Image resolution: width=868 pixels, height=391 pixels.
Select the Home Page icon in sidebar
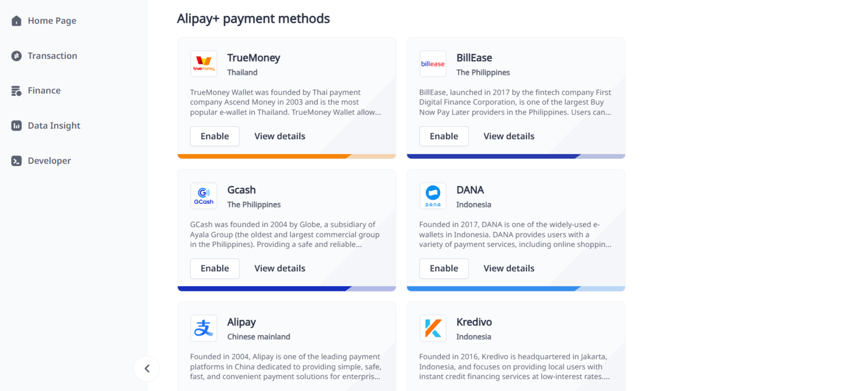pos(16,21)
